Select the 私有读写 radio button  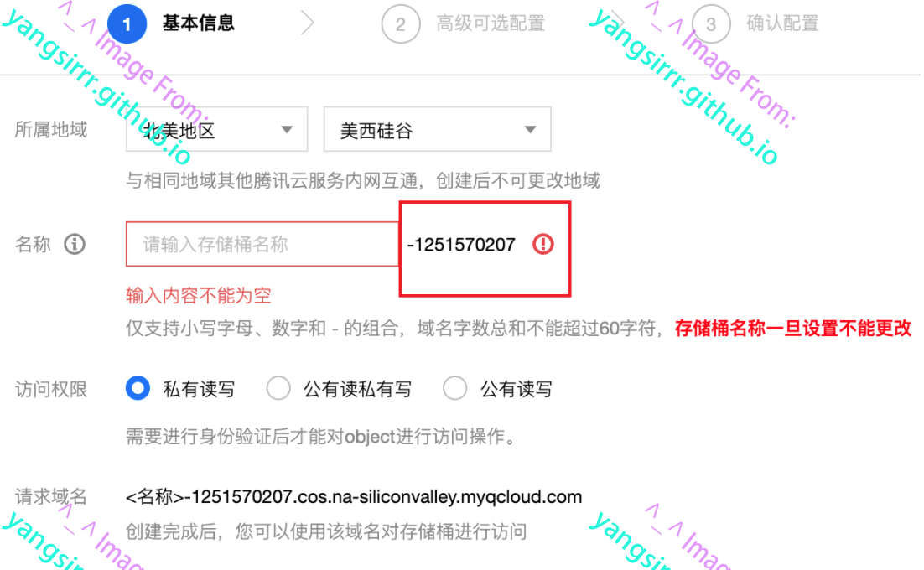138,388
